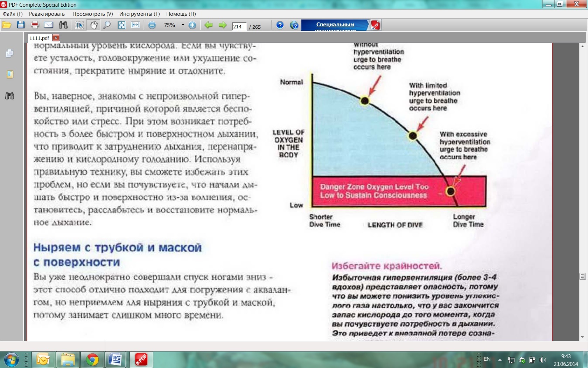Image resolution: width=588 pixels, height=368 pixels.
Task: Show the bookmarks panel in the sidebar
Action: tap(9, 74)
